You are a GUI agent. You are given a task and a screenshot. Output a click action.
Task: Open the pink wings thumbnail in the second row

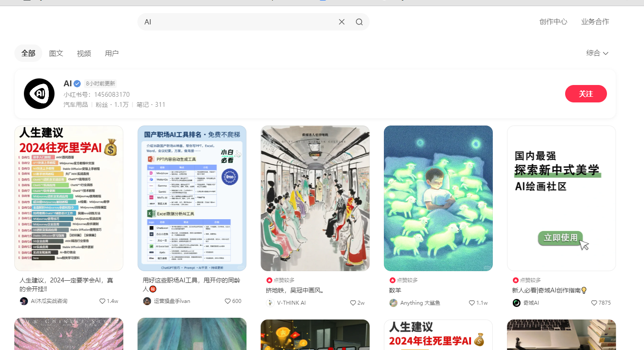69,334
